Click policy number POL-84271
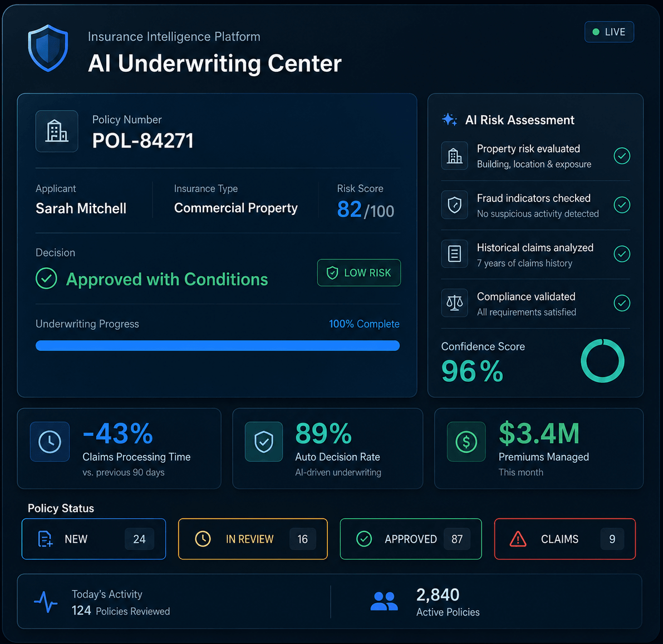Image resolution: width=663 pixels, height=644 pixels. tap(143, 140)
